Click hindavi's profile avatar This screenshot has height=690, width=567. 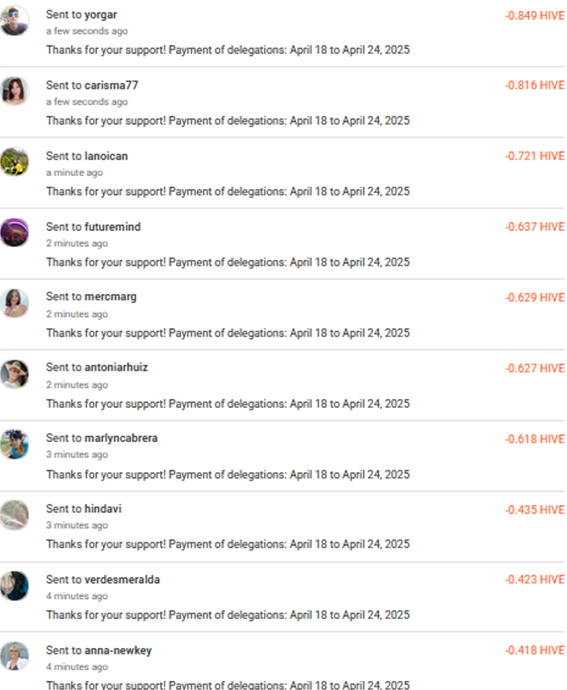click(x=15, y=515)
